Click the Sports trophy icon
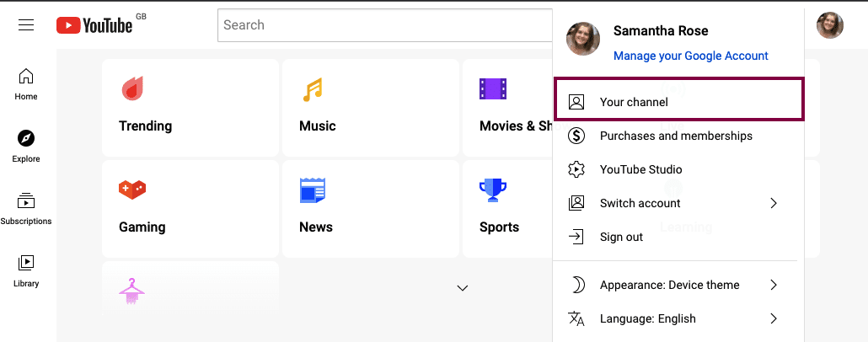This screenshot has width=868, height=342. [x=493, y=190]
